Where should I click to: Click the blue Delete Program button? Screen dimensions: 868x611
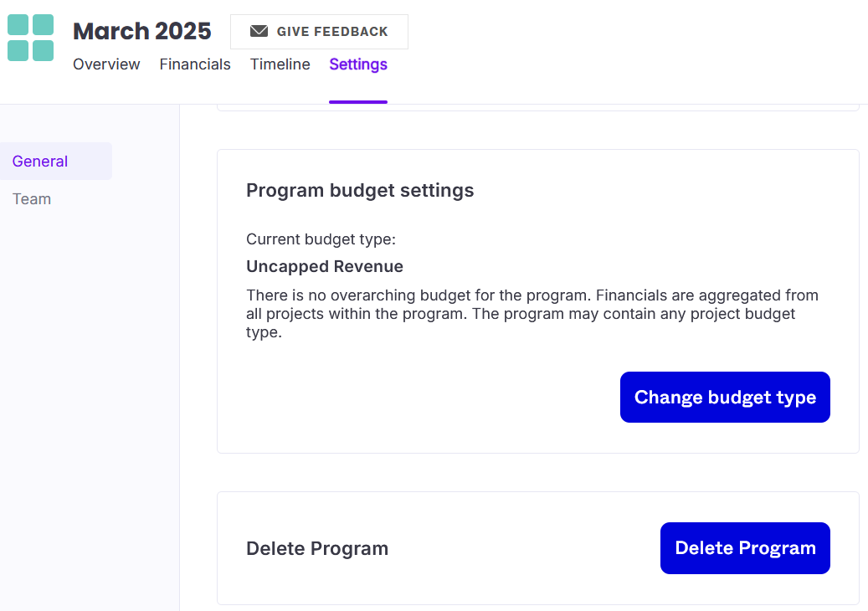745,548
